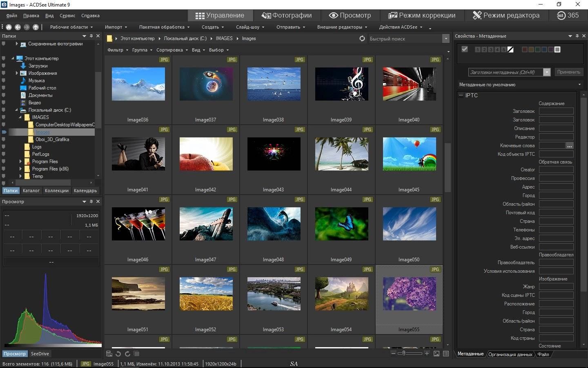Screen dimensions: 588x368
Task: Open the Заготовки метаданных combo box arrow
Action: point(547,72)
